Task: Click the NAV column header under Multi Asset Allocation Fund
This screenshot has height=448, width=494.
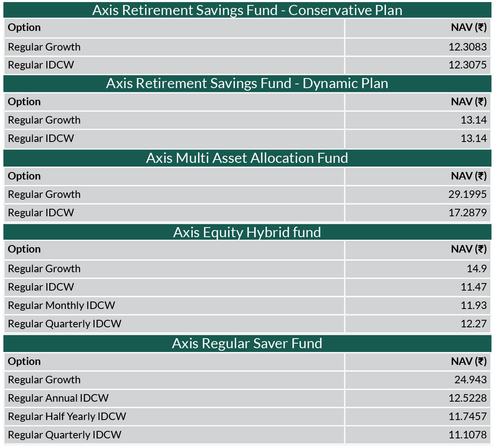Action: tap(469, 176)
